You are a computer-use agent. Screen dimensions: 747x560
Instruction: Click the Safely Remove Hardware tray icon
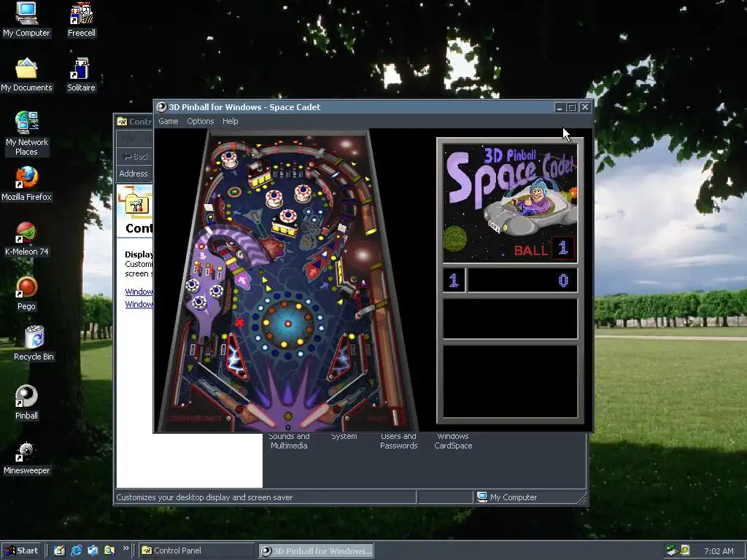point(672,551)
